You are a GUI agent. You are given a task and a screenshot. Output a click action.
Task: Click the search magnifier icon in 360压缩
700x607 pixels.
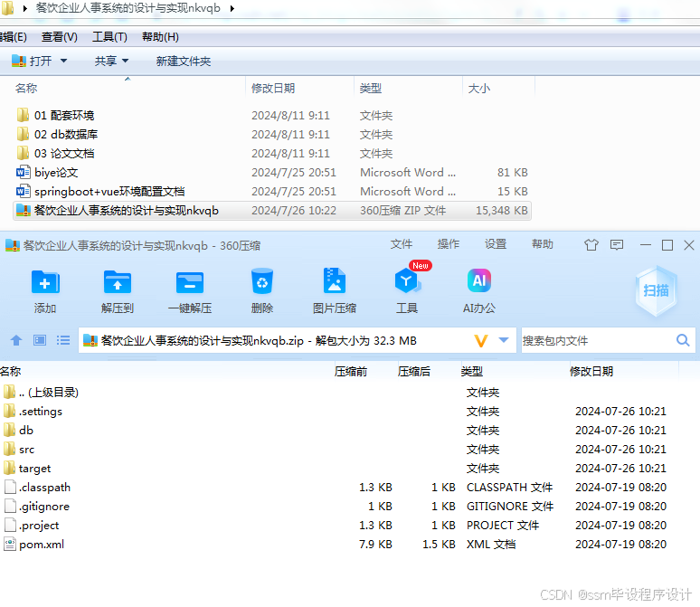[x=683, y=340]
